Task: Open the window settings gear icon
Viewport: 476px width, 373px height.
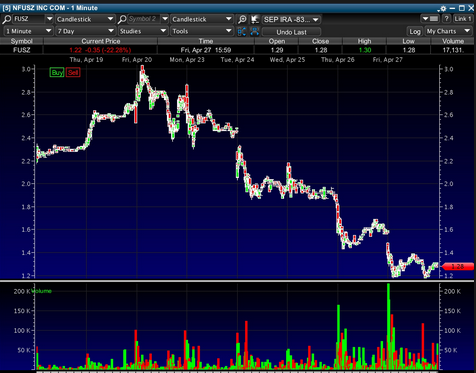Action: (443, 8)
